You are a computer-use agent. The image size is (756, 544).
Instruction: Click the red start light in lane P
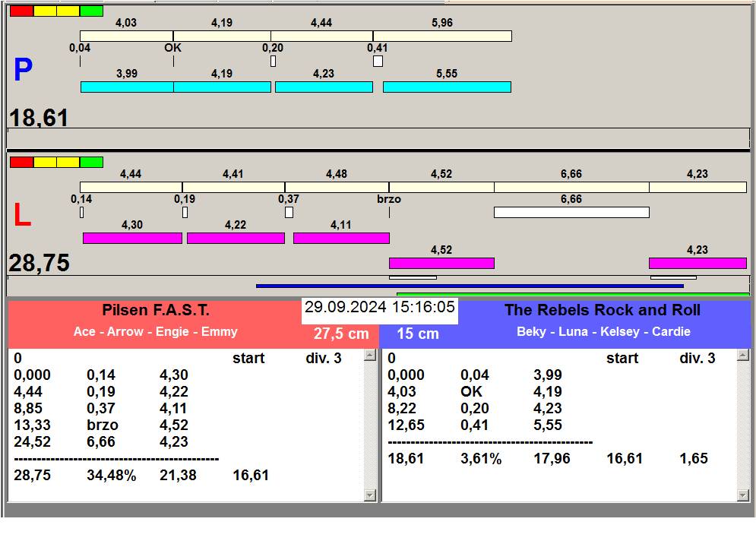(x=22, y=11)
